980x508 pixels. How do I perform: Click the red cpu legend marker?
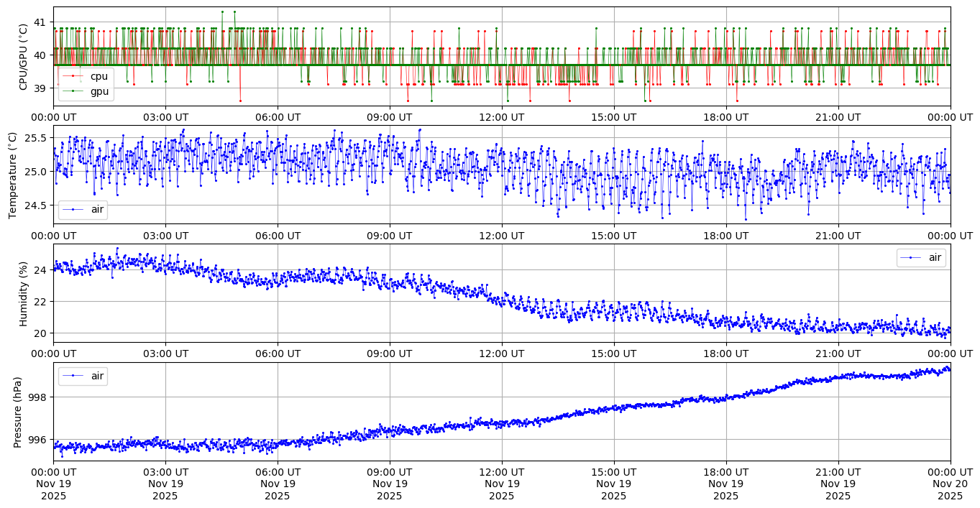pyautogui.click(x=73, y=76)
